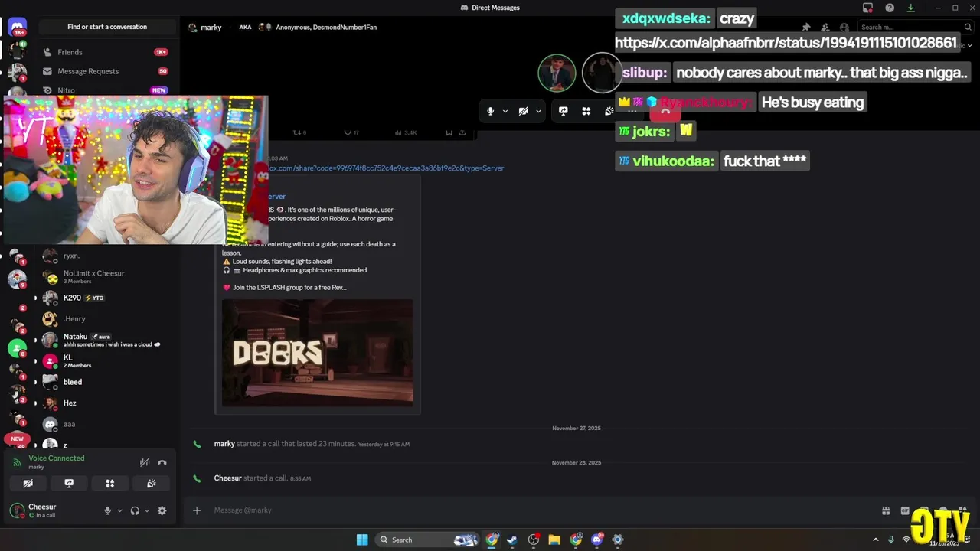
Task: Click Windows taskbar Search box
Action: 429,540
